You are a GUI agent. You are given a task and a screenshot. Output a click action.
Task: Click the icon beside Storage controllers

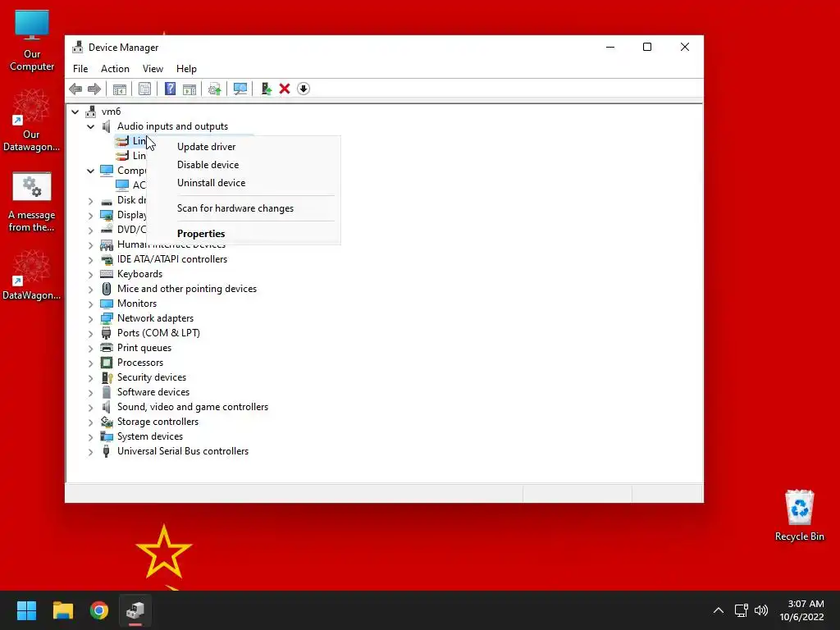[107, 422]
